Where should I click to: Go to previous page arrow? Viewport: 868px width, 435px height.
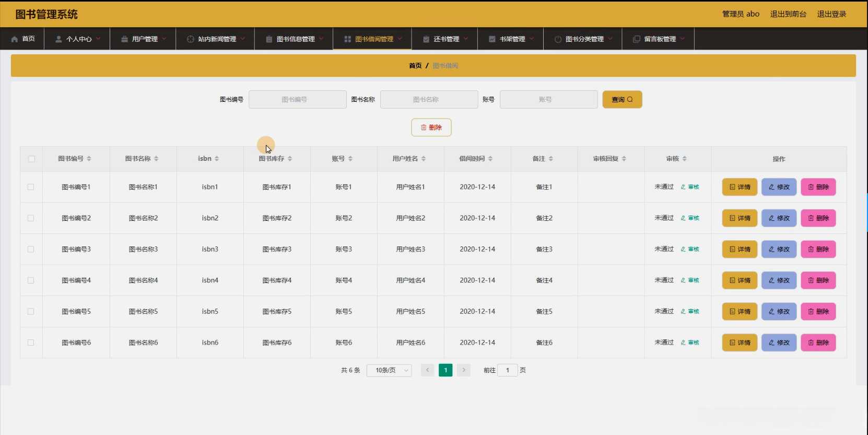[x=427, y=370]
